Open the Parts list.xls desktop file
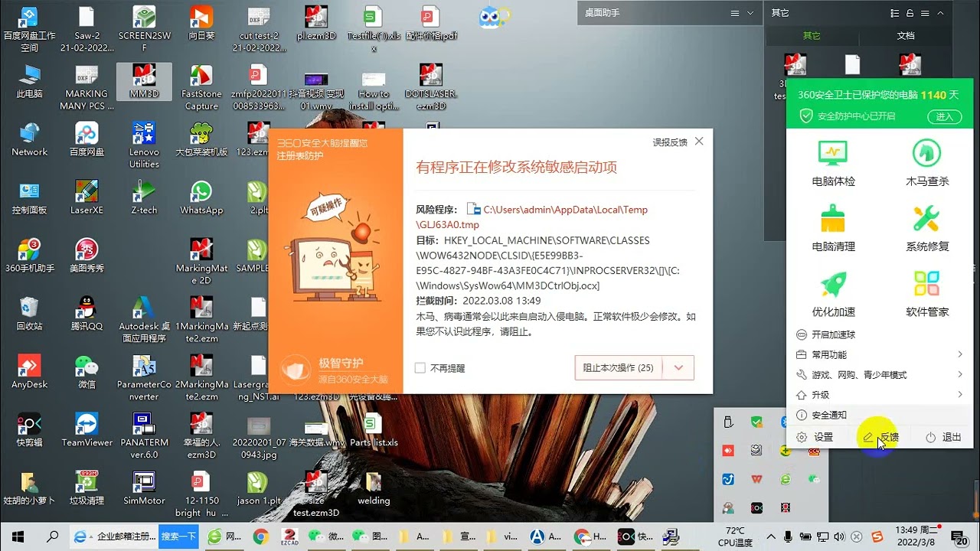Screen dimensions: 980x551 coord(374,430)
